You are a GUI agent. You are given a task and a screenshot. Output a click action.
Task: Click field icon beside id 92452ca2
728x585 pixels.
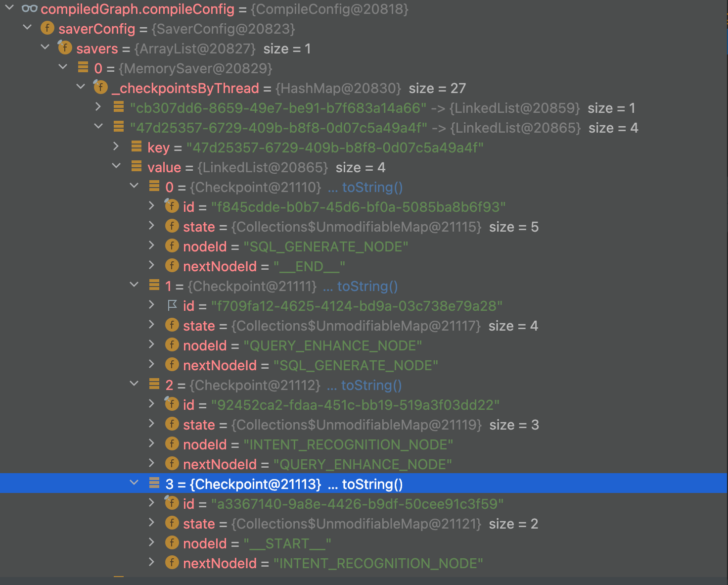pyautogui.click(x=172, y=404)
